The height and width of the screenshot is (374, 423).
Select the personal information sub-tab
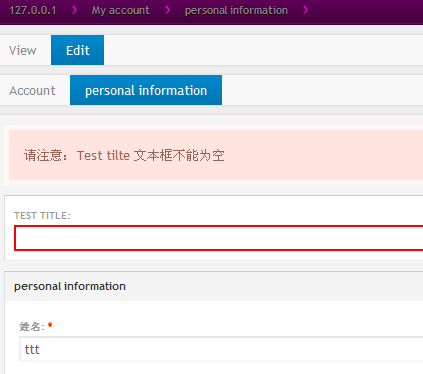tap(146, 90)
